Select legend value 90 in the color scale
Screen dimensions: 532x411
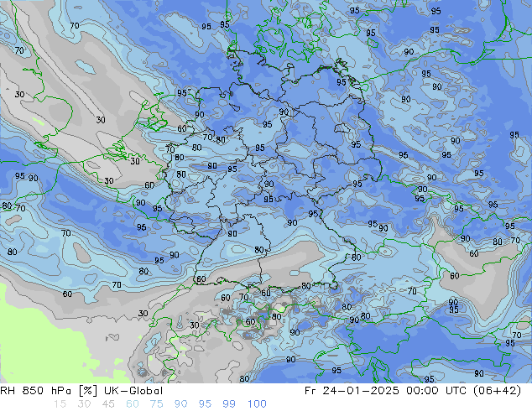(180, 404)
